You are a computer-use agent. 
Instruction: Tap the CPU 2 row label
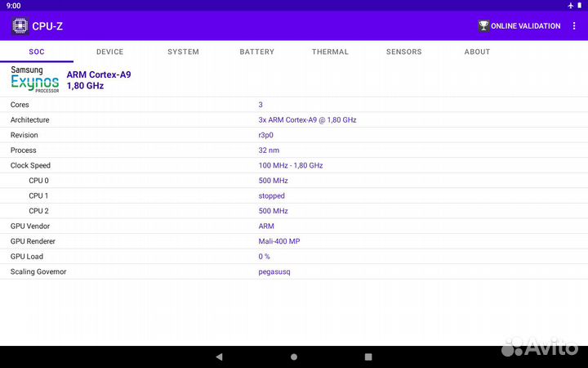38,211
